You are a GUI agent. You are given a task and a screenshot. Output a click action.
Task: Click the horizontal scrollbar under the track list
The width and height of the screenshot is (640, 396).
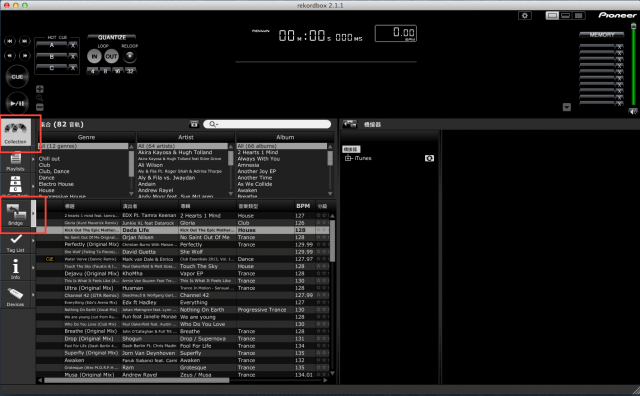click(136, 380)
